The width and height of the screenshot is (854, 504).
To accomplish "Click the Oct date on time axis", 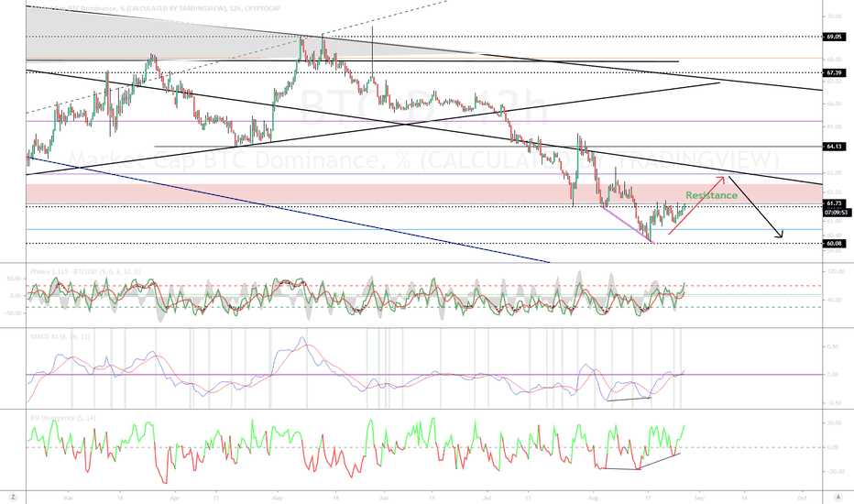I will (802, 498).
